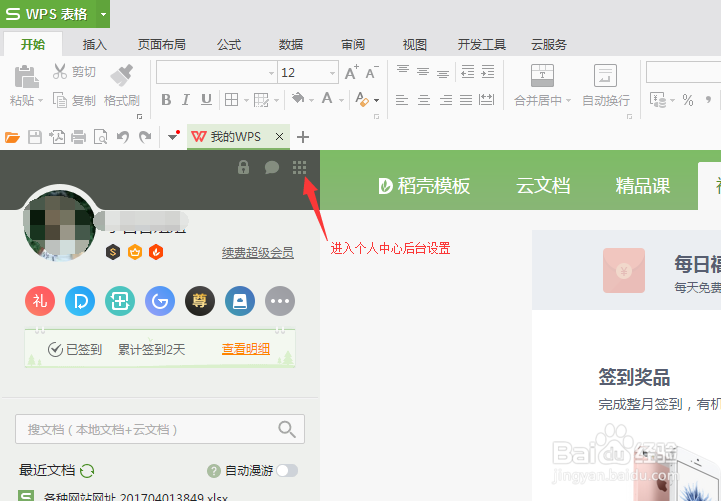Increase indent icon
The width and height of the screenshot is (721, 501).
[488, 72]
